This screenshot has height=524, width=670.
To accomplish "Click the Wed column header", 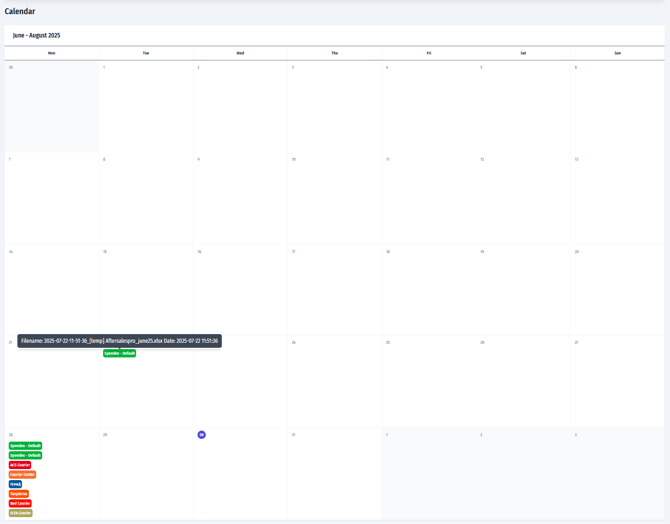I will coord(240,53).
